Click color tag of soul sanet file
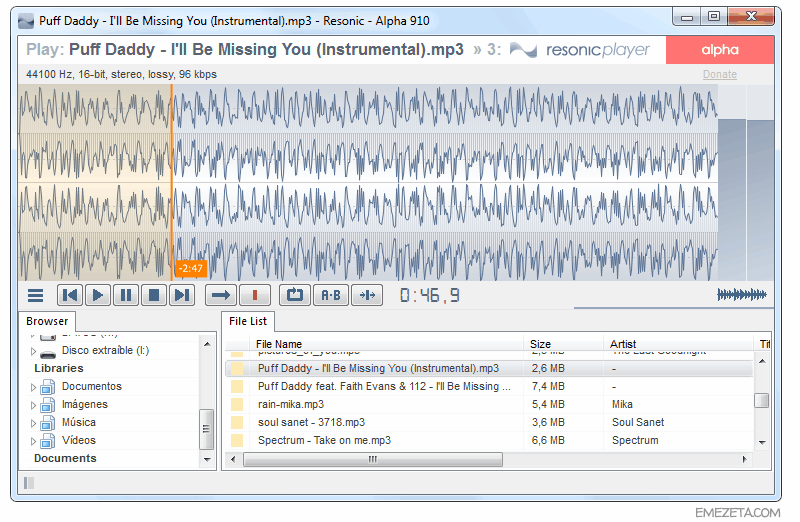Image resolution: width=800 pixels, height=522 pixels. (237, 422)
